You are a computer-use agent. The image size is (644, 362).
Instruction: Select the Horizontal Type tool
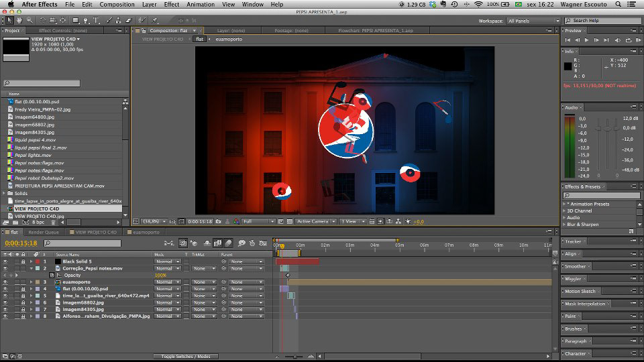(96, 20)
